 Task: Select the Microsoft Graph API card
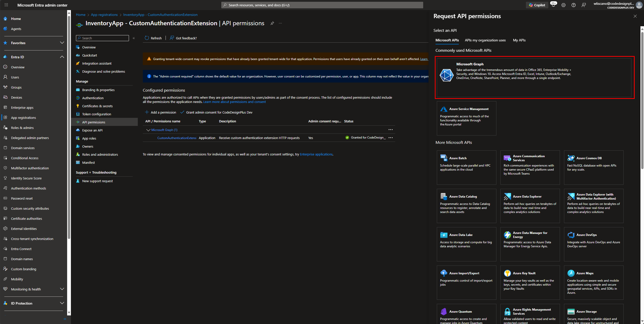click(534, 77)
